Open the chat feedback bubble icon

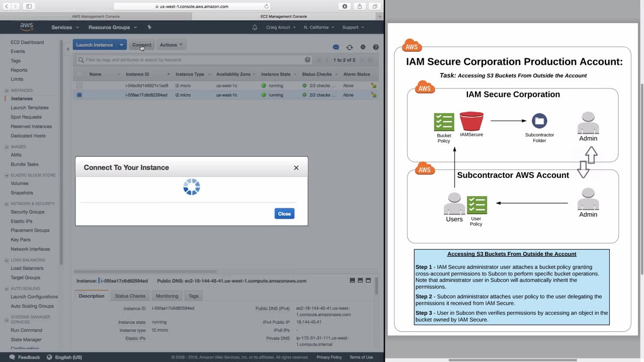(336, 47)
